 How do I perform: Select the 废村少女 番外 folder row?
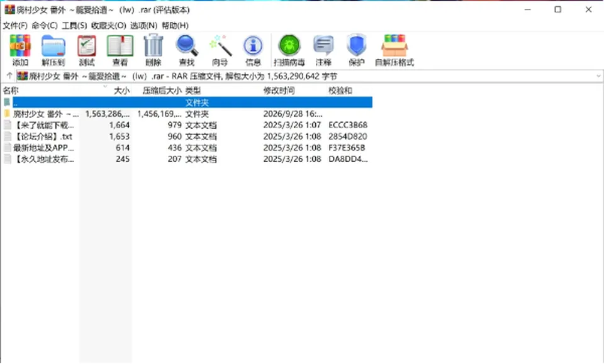point(187,114)
